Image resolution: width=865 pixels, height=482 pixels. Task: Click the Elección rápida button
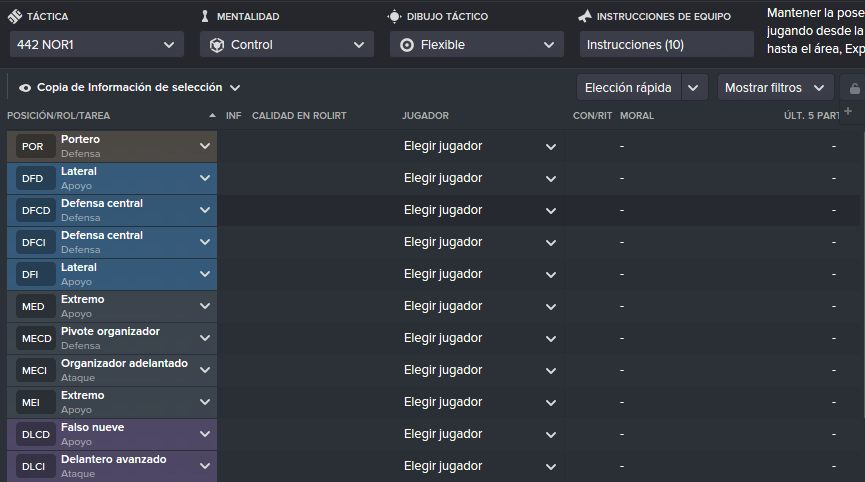click(628, 88)
